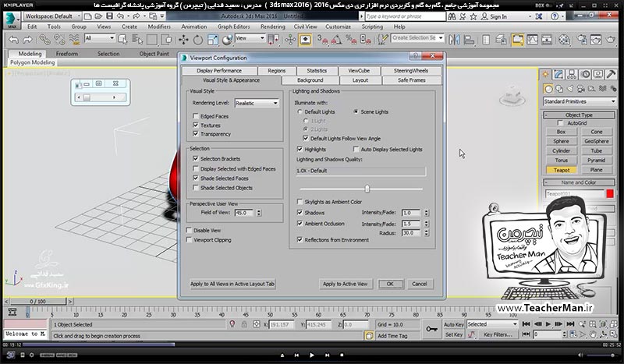624x364 pixels.
Task: Open the Graph Editors menu
Action: pyautogui.click(x=233, y=27)
